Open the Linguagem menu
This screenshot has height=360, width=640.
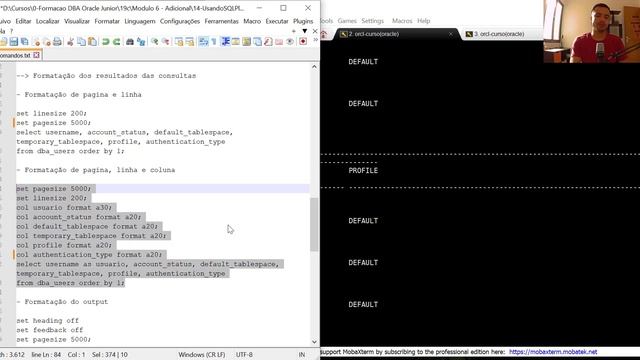tap(140, 21)
